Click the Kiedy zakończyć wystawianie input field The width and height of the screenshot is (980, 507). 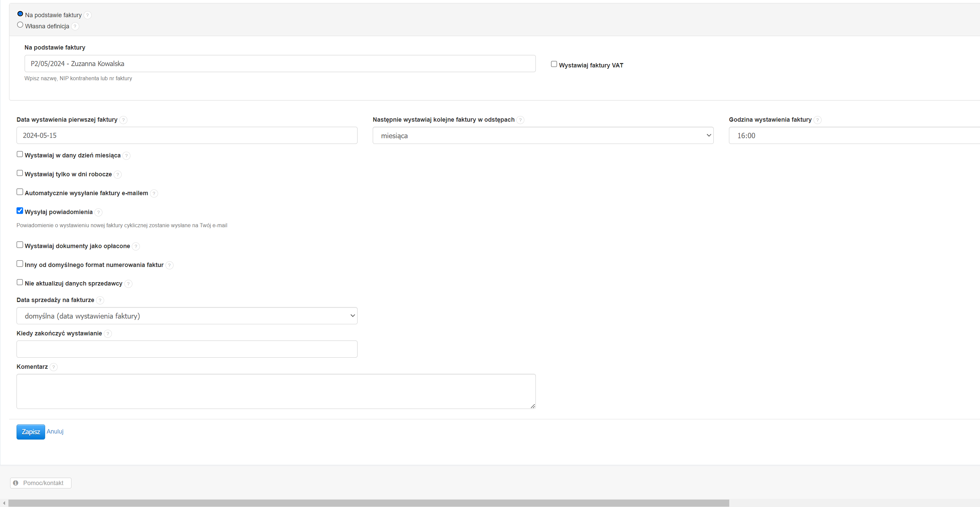tap(187, 349)
